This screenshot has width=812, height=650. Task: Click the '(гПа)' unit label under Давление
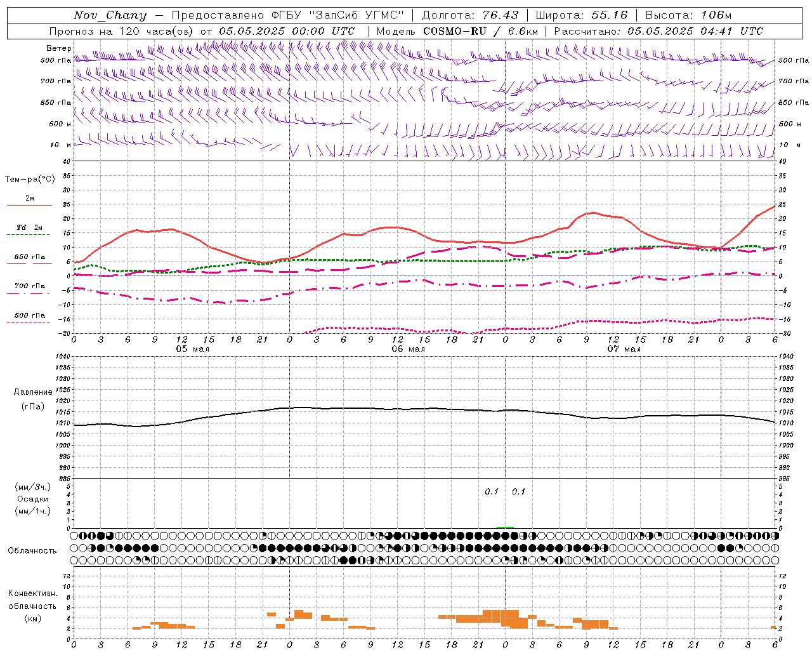(x=33, y=406)
